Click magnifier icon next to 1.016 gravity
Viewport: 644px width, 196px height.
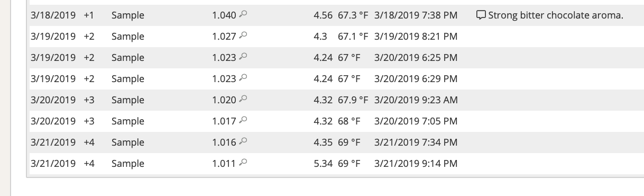(243, 142)
